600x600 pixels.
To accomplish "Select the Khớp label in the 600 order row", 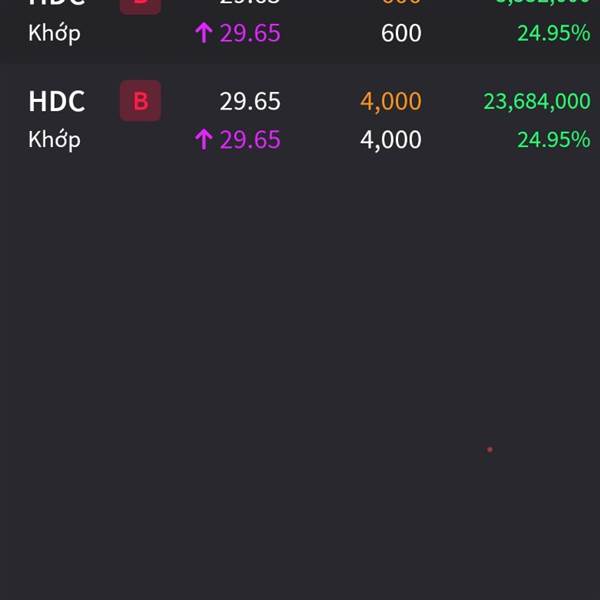I will point(54,33).
